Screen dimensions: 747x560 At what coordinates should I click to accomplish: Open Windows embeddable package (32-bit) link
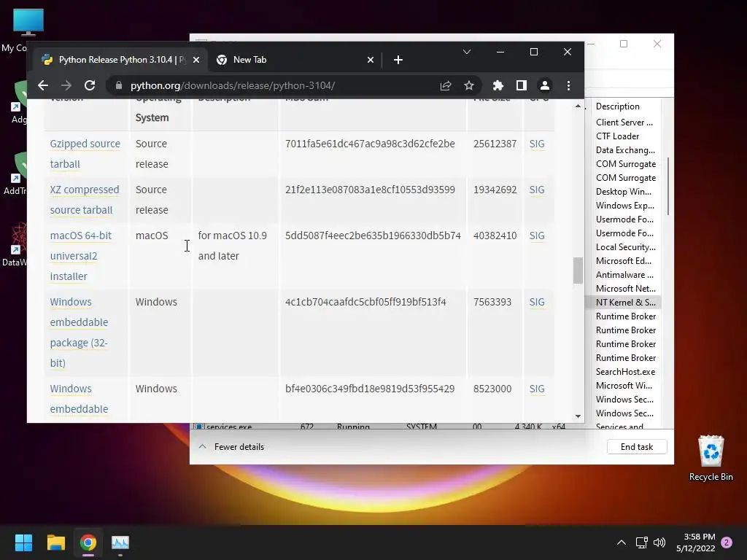pos(79,332)
